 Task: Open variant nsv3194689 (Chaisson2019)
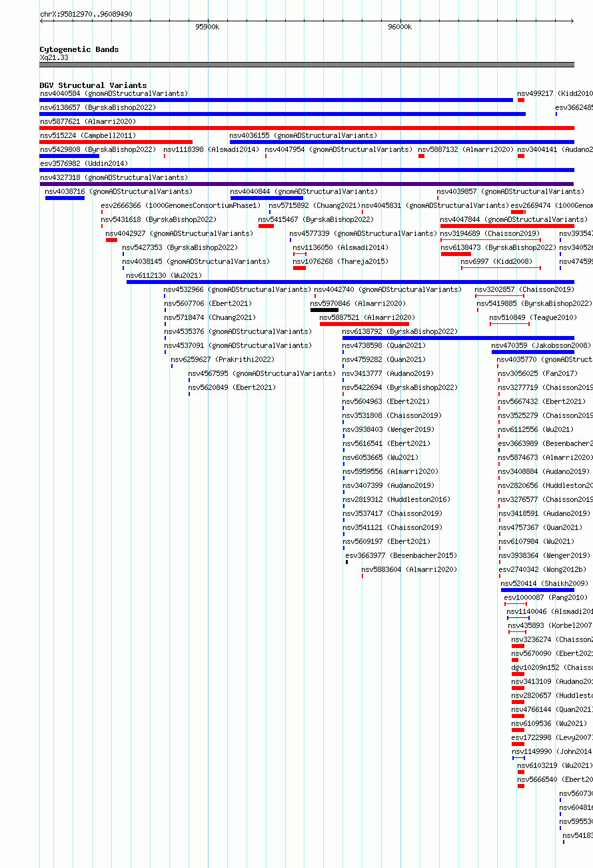tap(490, 233)
